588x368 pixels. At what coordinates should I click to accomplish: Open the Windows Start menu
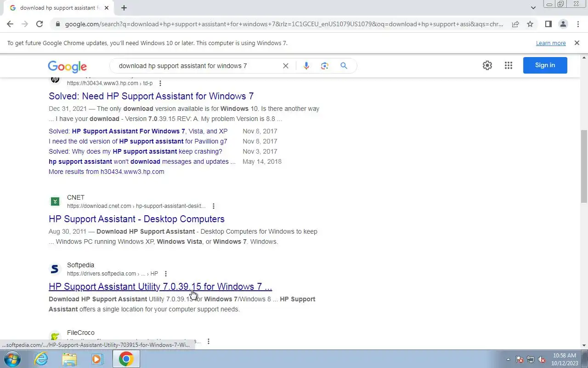[12, 359]
